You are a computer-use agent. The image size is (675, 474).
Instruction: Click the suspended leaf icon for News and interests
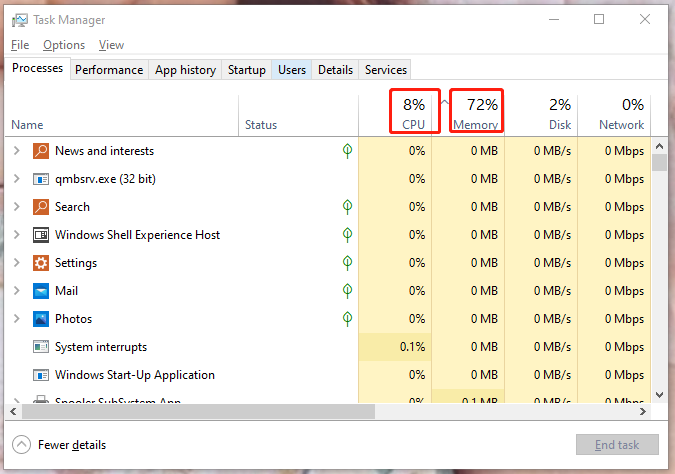point(347,151)
